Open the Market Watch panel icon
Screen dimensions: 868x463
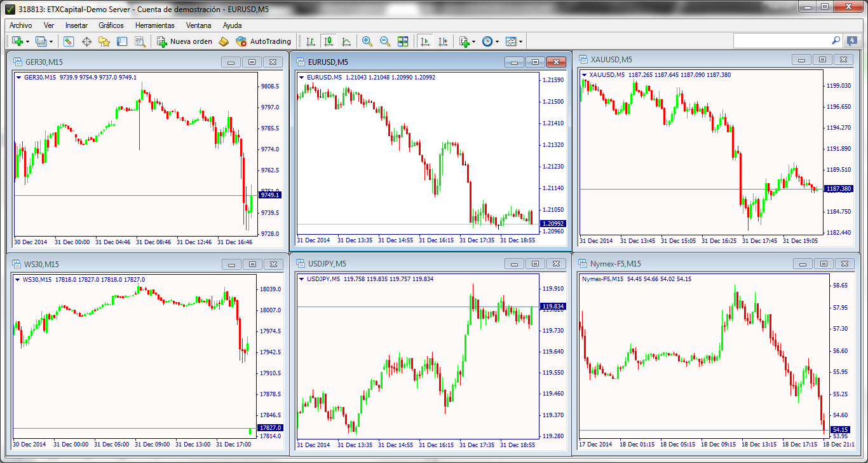tap(69, 41)
